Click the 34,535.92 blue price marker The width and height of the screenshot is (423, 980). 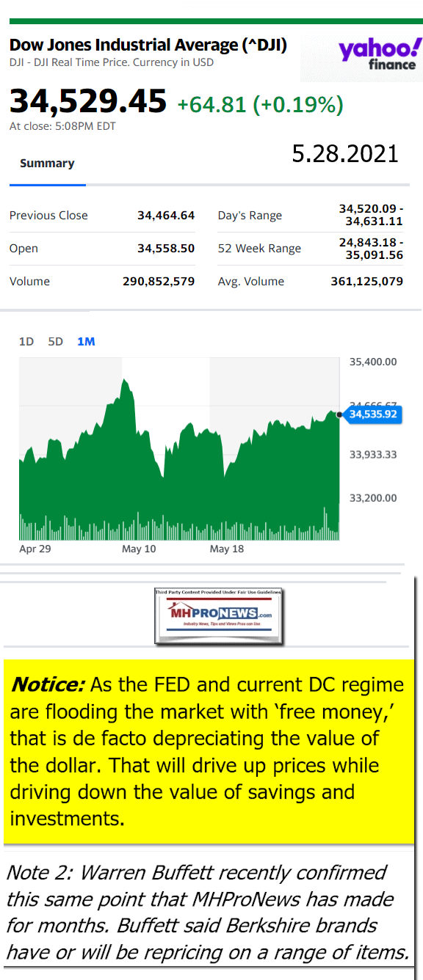(x=372, y=414)
